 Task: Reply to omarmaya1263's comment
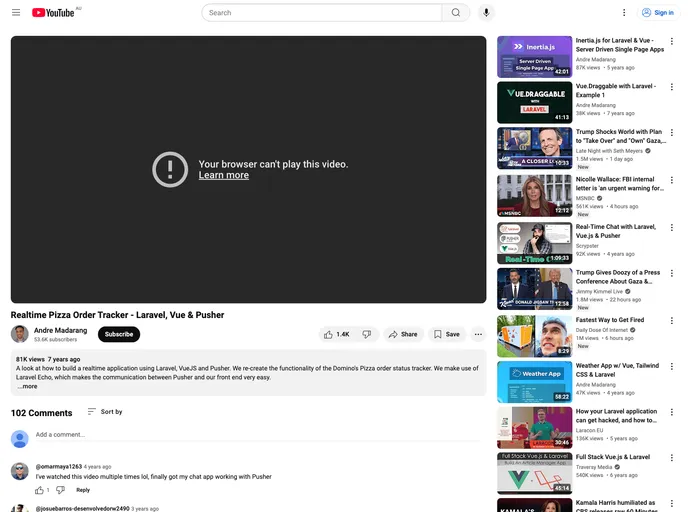[83, 490]
